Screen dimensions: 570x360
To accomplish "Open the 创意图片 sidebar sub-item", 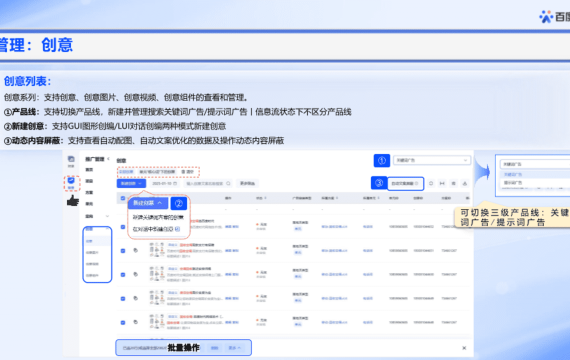I will coord(92,252).
